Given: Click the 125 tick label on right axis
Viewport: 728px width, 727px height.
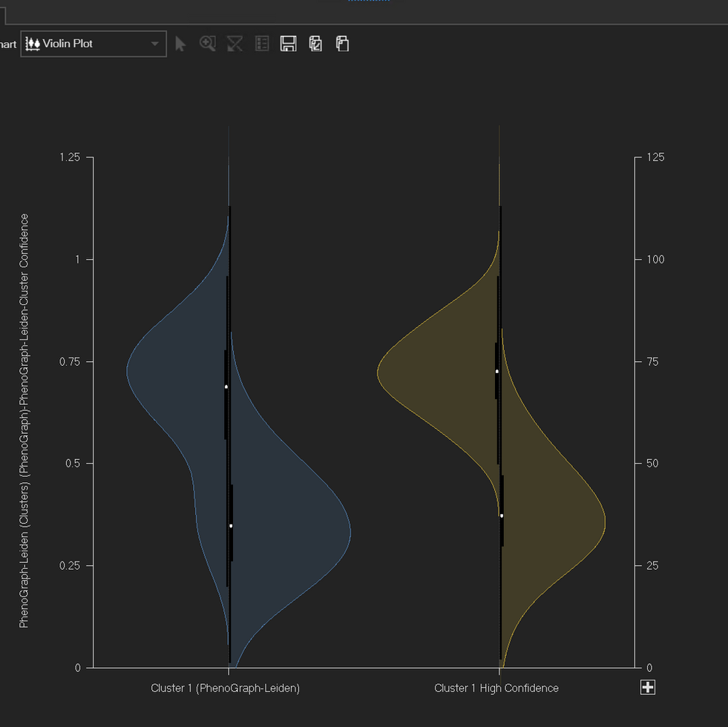Looking at the screenshot, I should coord(655,157).
